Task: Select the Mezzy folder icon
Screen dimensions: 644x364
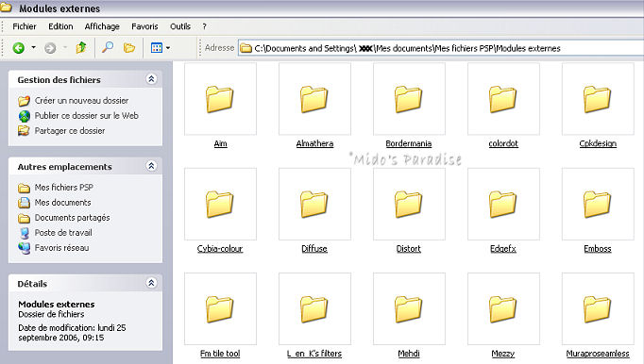Action: (x=503, y=309)
